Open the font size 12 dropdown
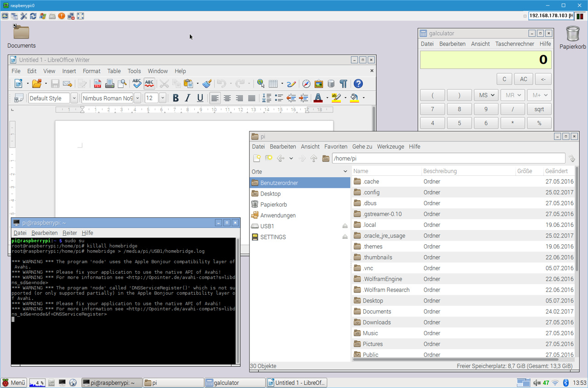 point(162,98)
